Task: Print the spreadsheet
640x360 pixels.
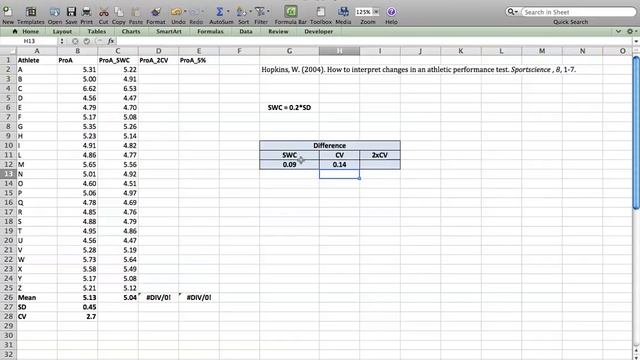Action: [86, 12]
